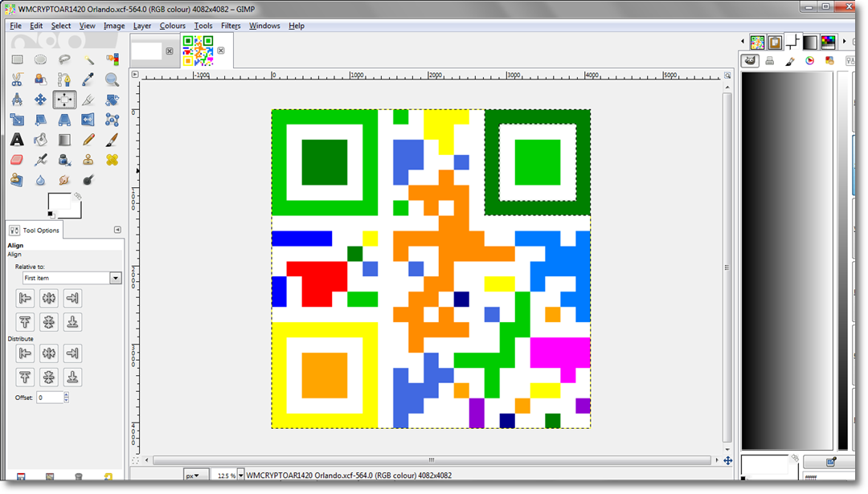The width and height of the screenshot is (868, 494).
Task: Choose the Bucket Fill tool
Action: (x=40, y=140)
